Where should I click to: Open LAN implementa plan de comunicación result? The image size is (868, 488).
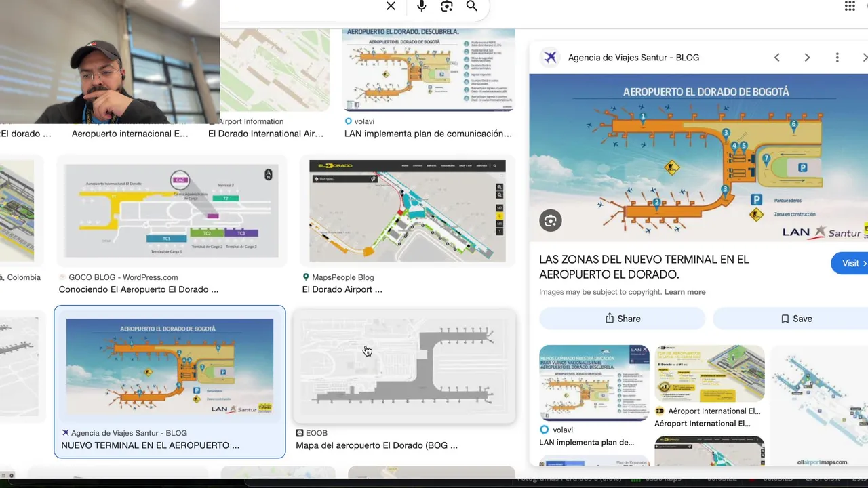click(428, 134)
